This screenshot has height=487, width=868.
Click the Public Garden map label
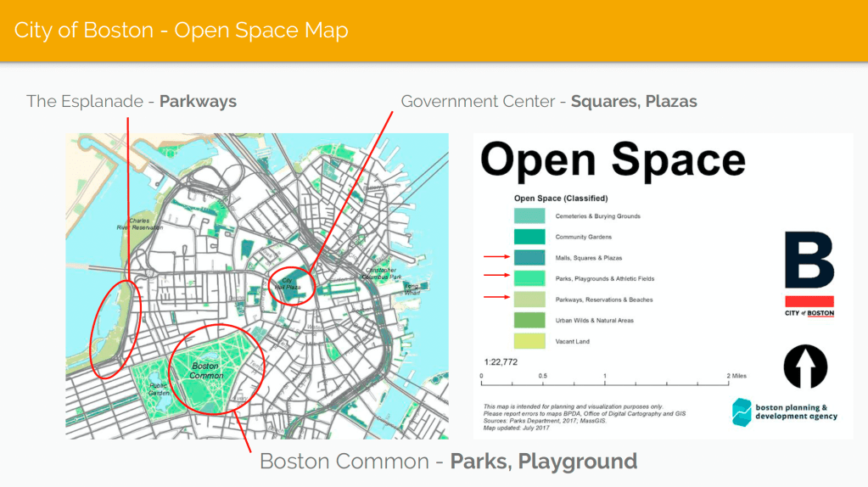[x=159, y=390]
